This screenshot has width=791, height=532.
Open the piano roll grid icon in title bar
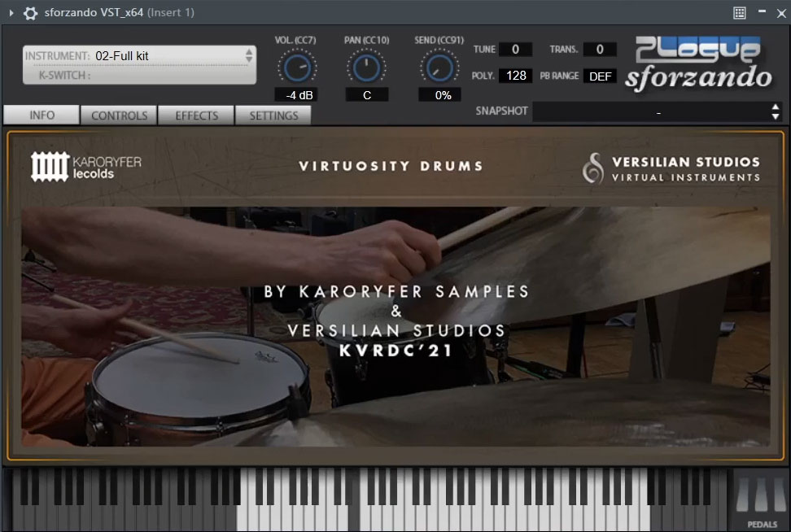[740, 13]
